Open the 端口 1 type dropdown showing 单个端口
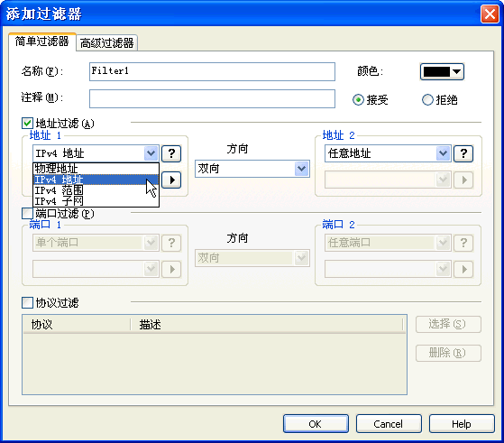Image resolution: width=504 pixels, height=443 pixels. pos(96,243)
